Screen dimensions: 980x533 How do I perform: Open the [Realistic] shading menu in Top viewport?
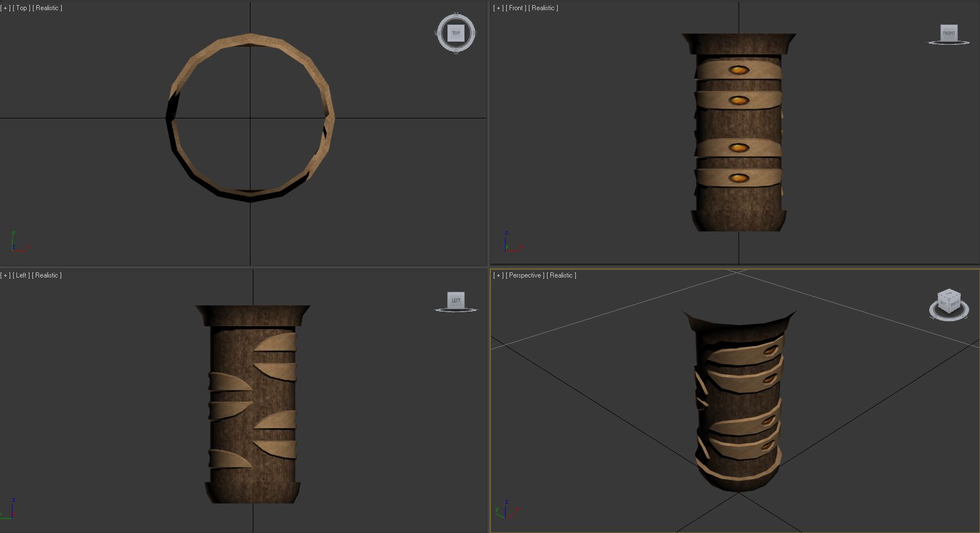tap(48, 8)
